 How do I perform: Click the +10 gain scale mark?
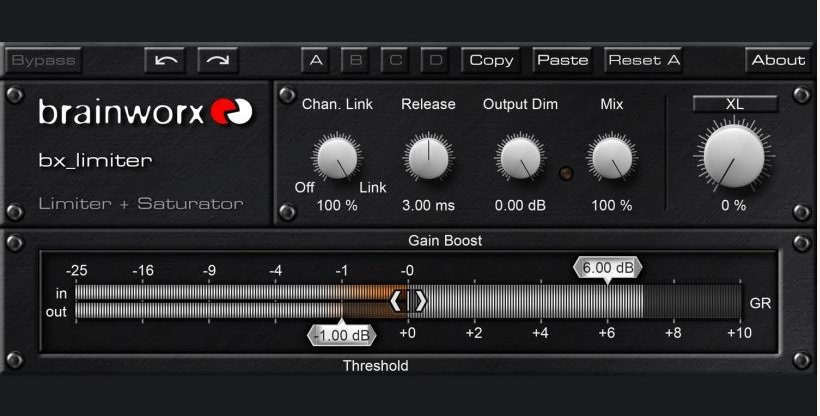pos(739,333)
